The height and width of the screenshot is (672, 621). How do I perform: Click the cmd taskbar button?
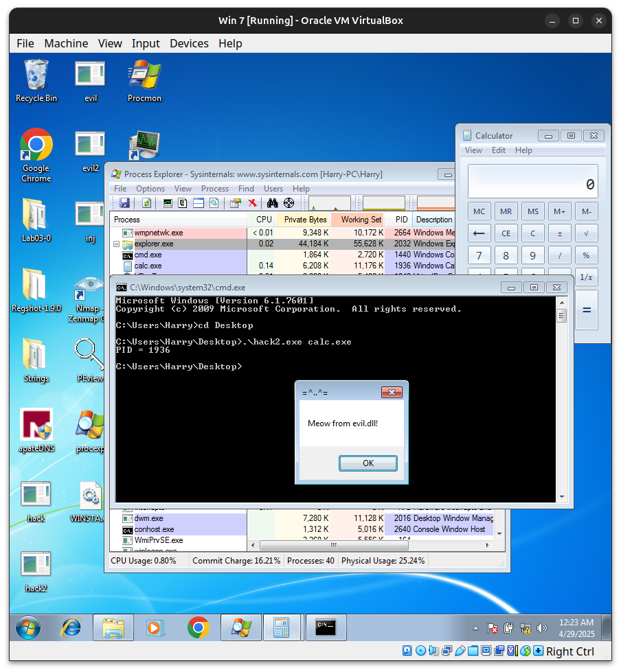(326, 628)
